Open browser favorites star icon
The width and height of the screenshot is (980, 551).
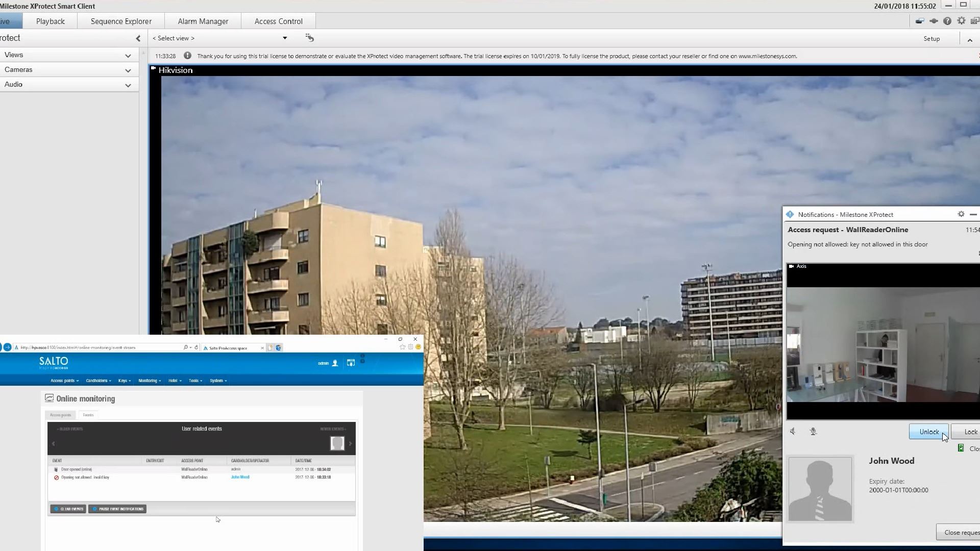tap(403, 347)
